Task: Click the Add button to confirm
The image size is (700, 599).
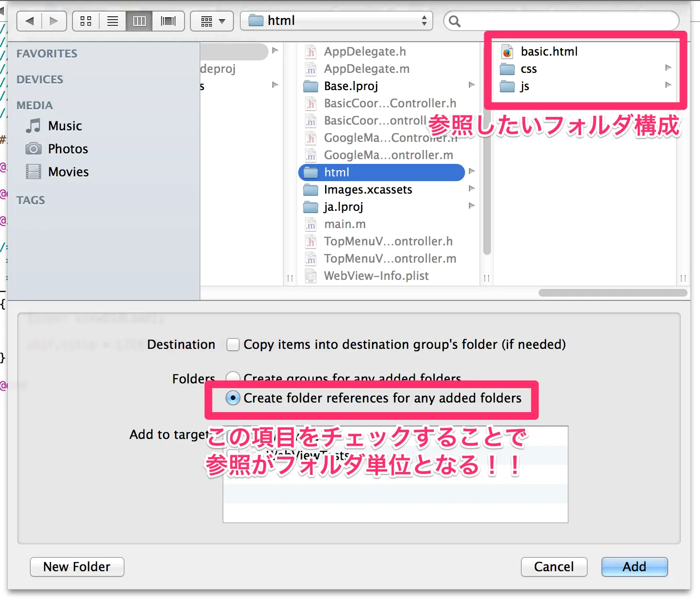Action: [x=634, y=566]
